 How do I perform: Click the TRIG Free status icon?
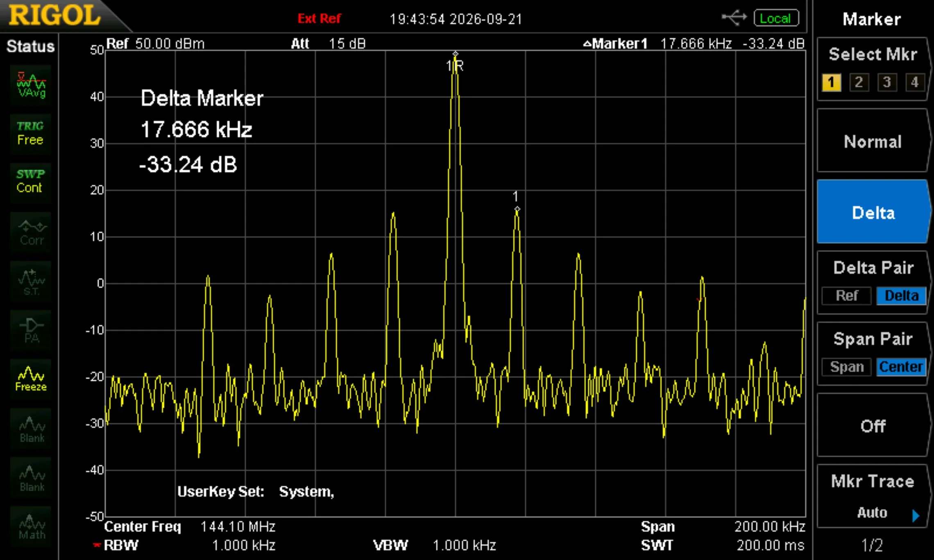coord(31,133)
